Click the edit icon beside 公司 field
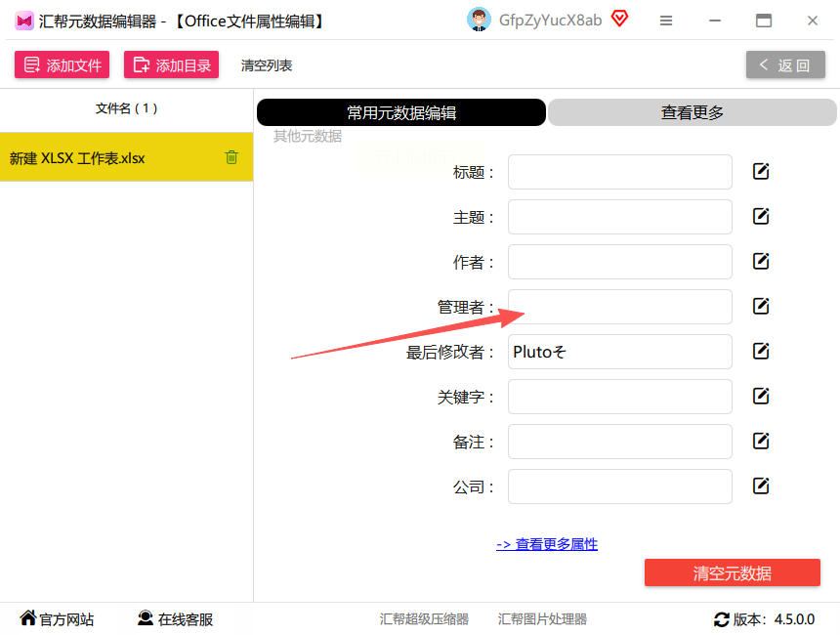Viewport: 840px width, 635px height. click(761, 487)
